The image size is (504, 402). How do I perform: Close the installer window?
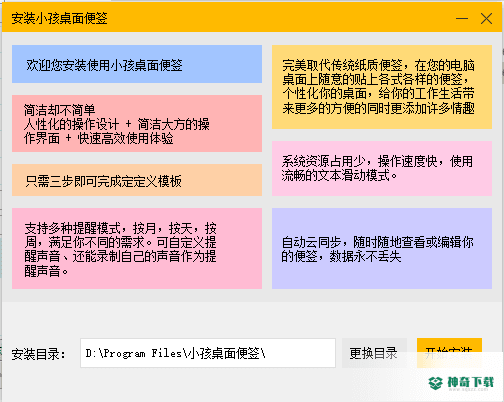486,18
